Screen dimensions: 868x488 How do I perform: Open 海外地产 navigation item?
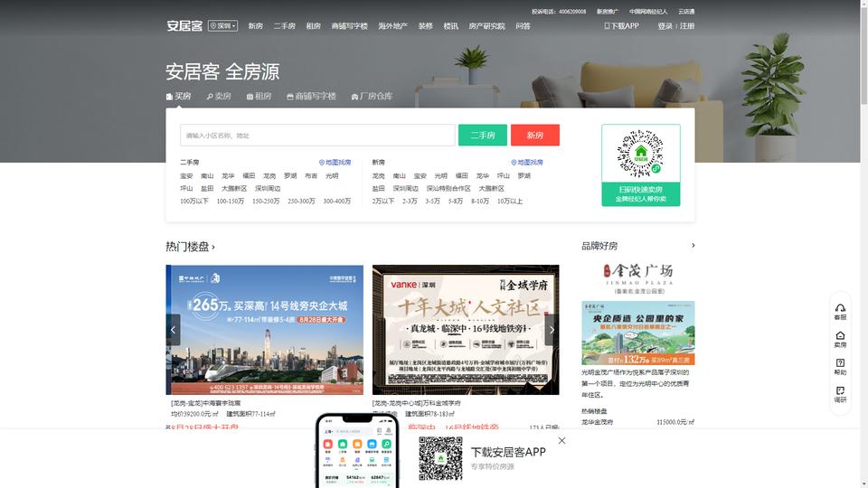393,26
